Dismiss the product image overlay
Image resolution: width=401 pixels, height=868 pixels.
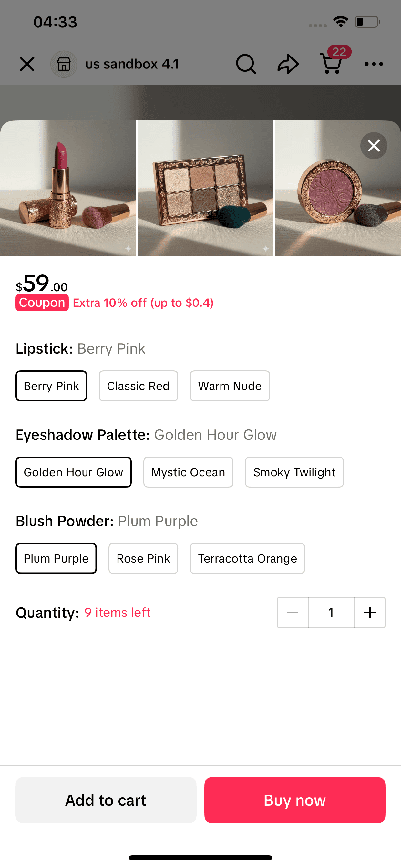coord(373,146)
